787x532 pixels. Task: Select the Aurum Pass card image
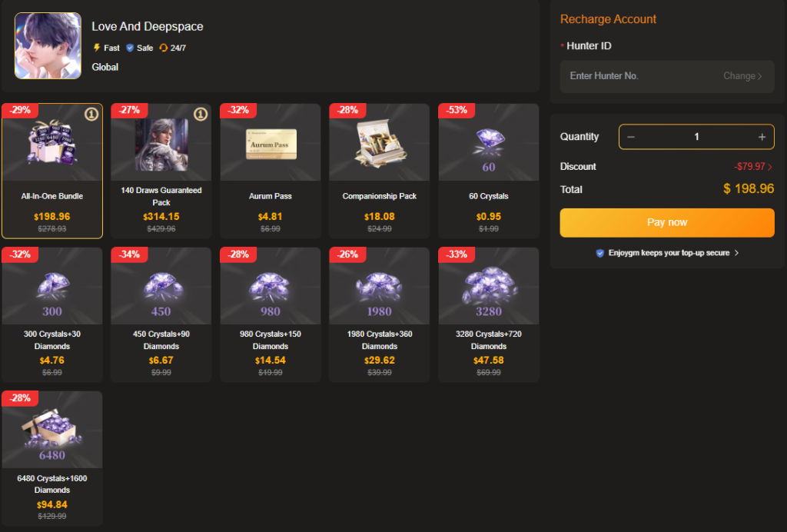coord(271,144)
